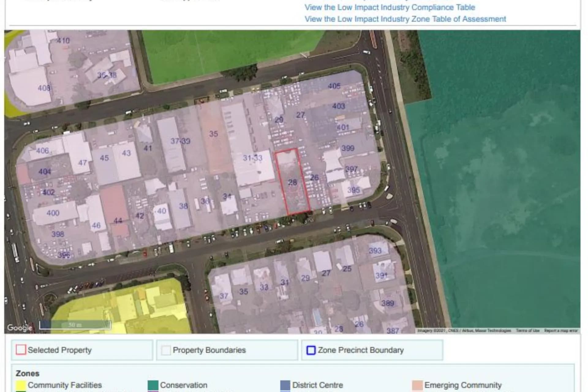Click the Emerging Community zone swatch

pyautogui.click(x=417, y=385)
